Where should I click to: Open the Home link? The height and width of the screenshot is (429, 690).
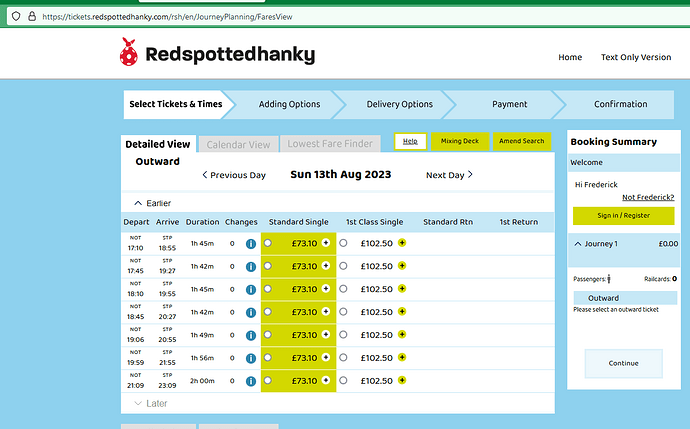[570, 57]
